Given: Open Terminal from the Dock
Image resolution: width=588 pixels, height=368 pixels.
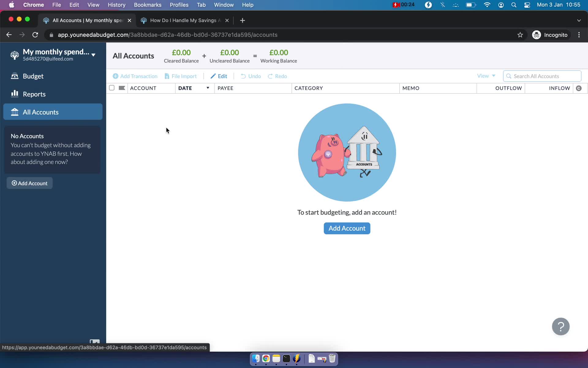Looking at the screenshot, I should (x=286, y=358).
